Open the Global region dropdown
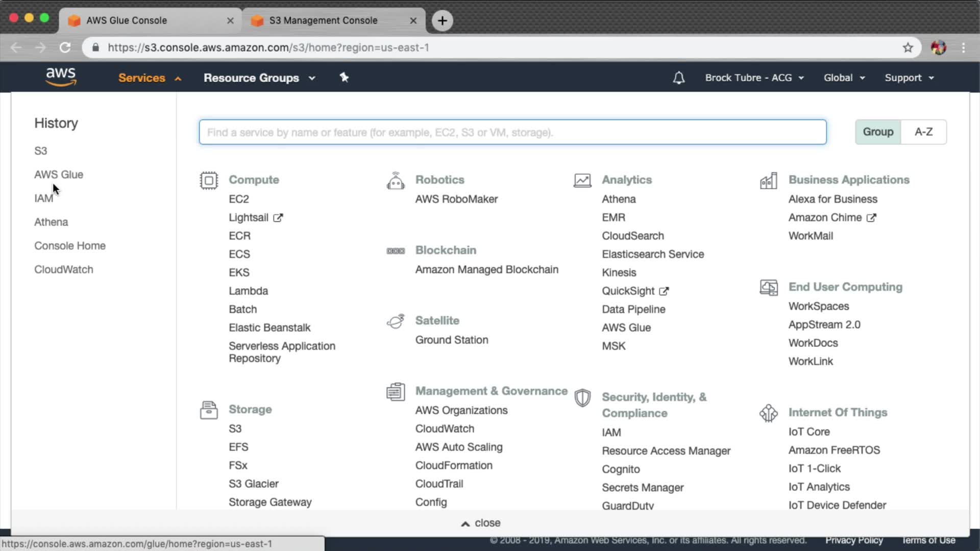 coord(844,78)
